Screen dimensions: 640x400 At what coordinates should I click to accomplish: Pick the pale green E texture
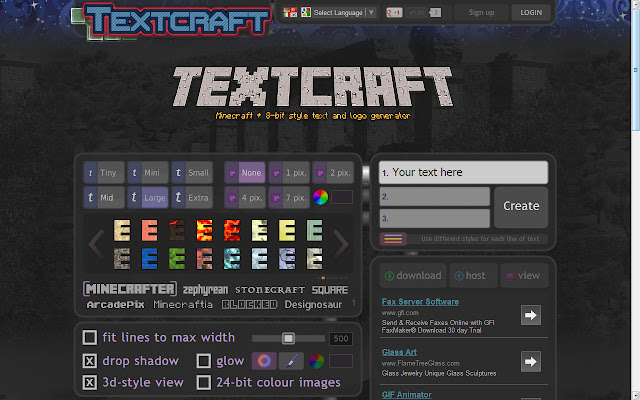point(315,231)
